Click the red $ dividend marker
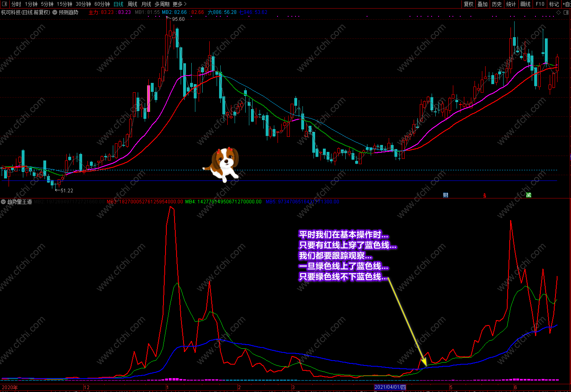 click(485, 196)
